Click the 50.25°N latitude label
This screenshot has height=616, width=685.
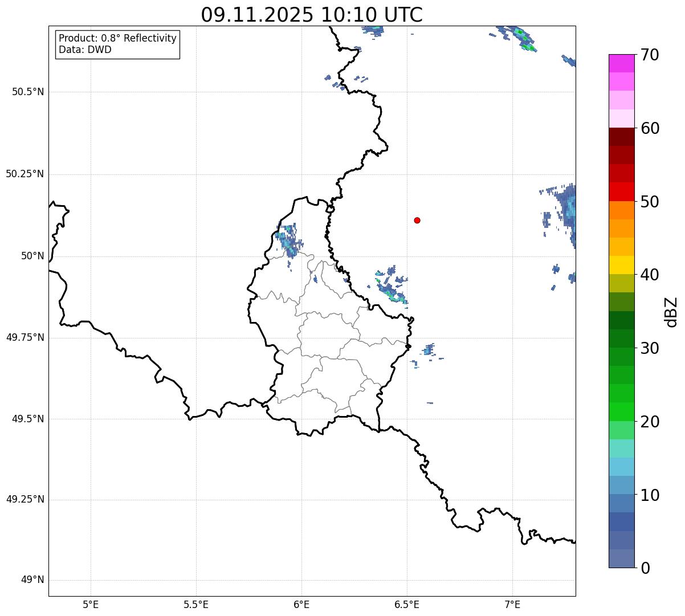[25, 174]
